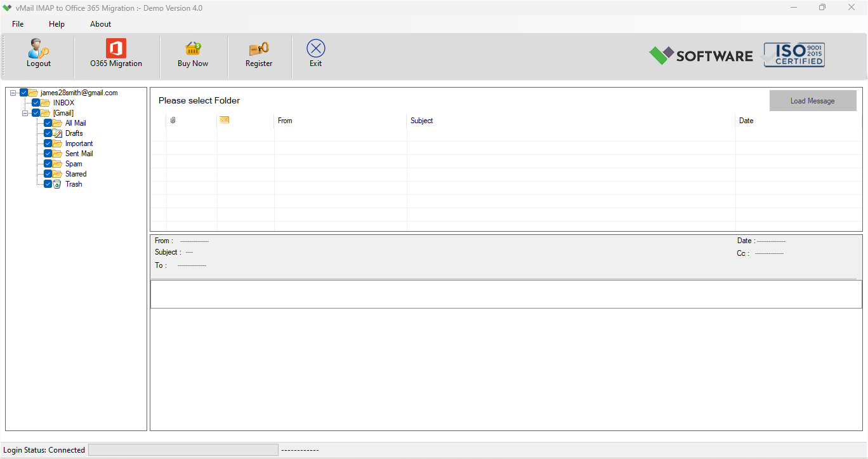Click the Exit circle-X icon

pos(315,48)
